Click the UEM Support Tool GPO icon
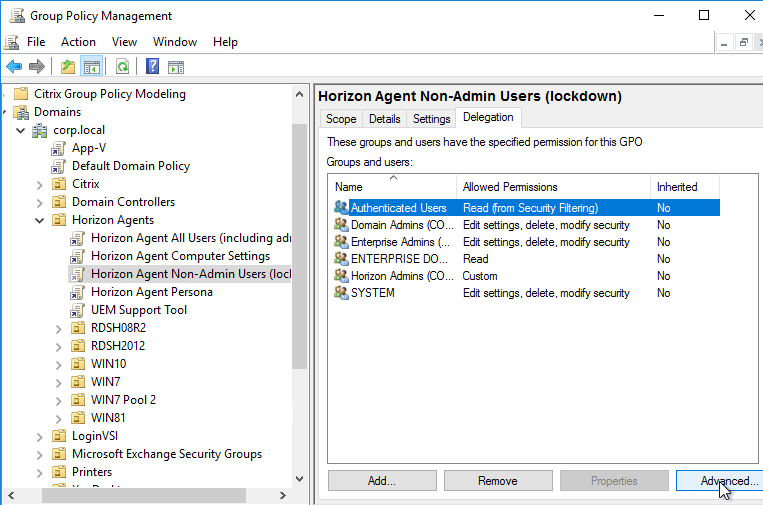The width and height of the screenshot is (763, 505). [77, 310]
